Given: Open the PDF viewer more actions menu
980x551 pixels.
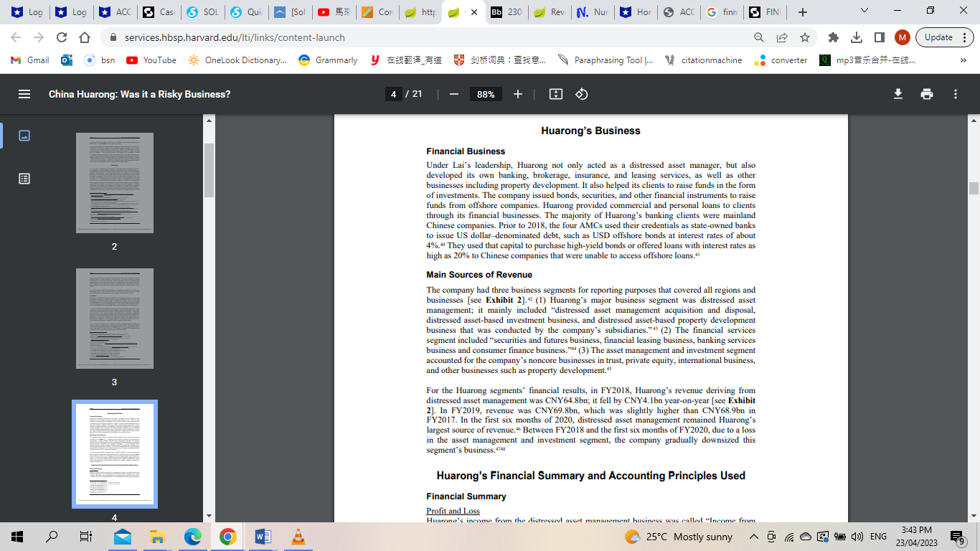Looking at the screenshot, I should pos(956,94).
